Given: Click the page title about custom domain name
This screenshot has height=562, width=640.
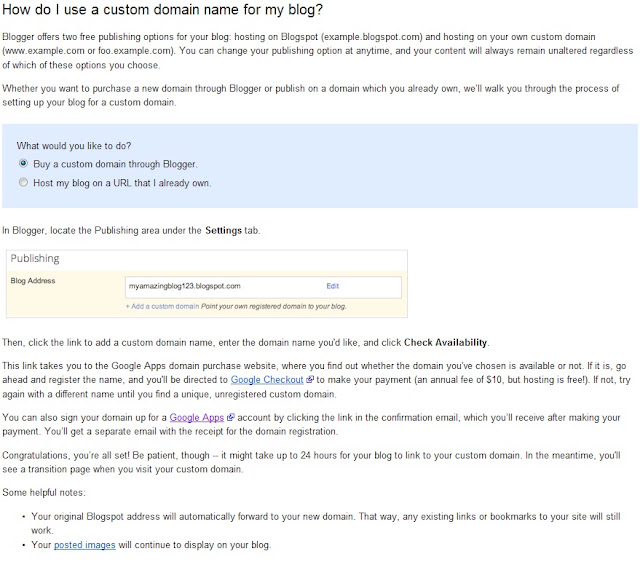Looking at the screenshot, I should (x=162, y=9).
